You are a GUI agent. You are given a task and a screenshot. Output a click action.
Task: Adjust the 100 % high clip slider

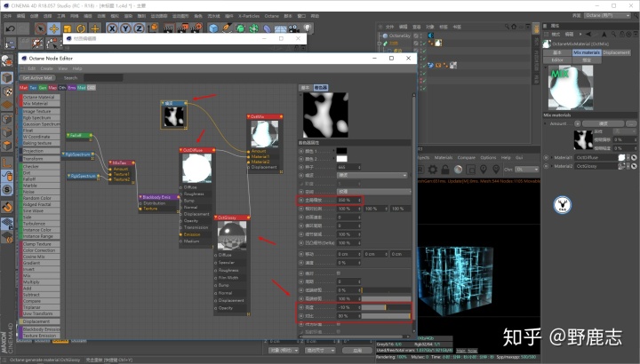(386, 299)
